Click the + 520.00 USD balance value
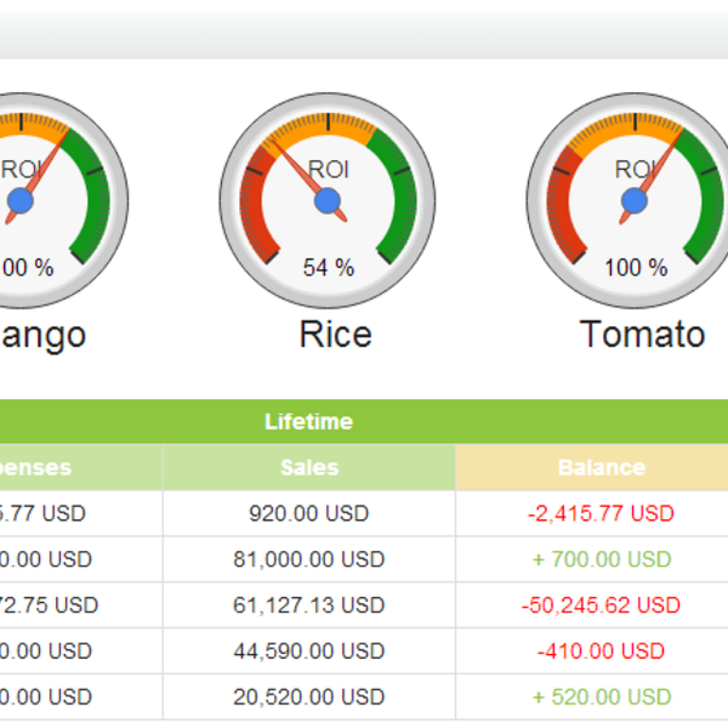The width and height of the screenshot is (728, 728). [602, 697]
